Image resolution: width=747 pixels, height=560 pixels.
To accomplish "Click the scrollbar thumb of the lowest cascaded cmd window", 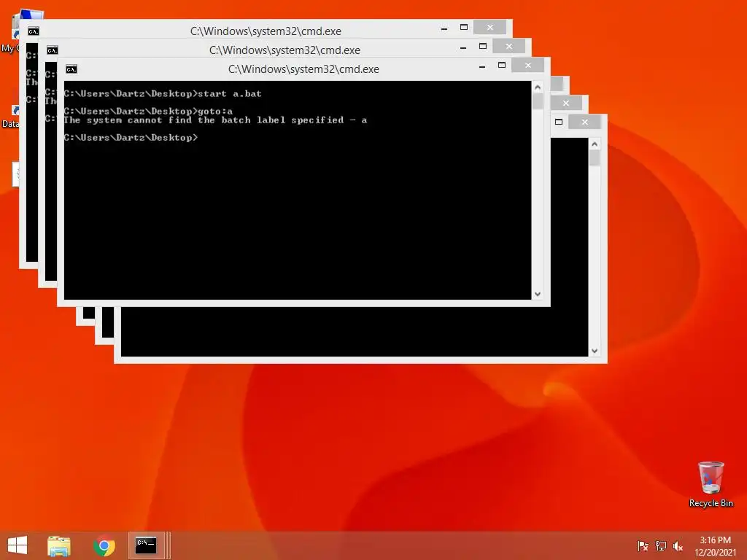I will click(x=595, y=157).
